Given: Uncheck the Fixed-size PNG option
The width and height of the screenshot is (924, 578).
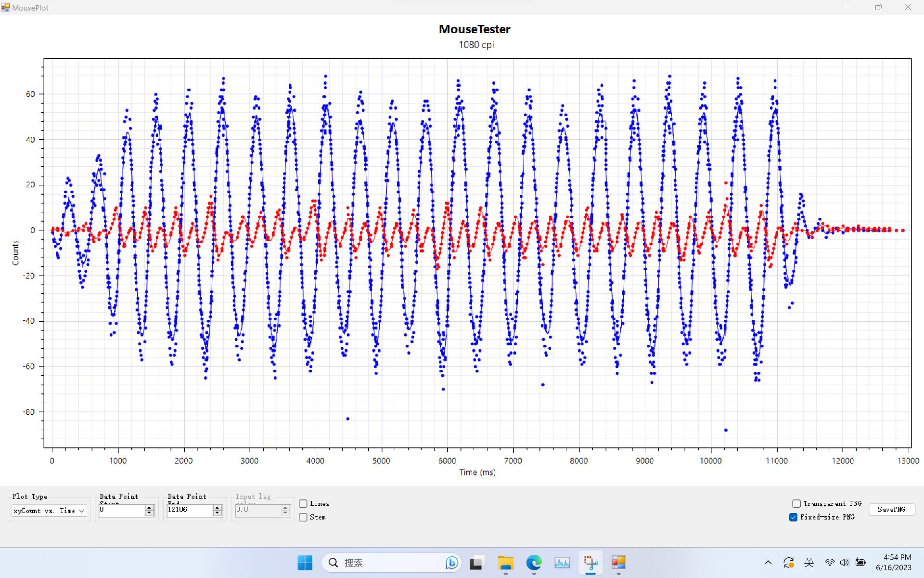Looking at the screenshot, I should tap(794, 517).
